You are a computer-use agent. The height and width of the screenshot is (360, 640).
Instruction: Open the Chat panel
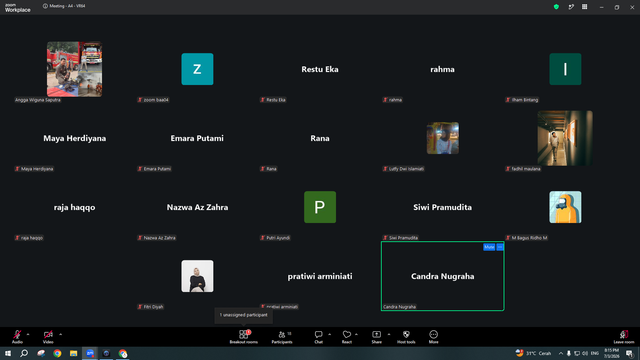318,337
